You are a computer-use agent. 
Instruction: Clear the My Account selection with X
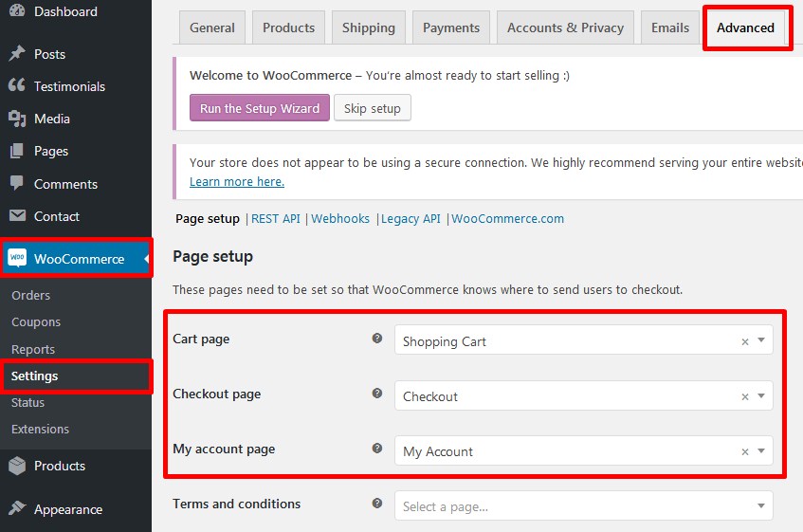coord(745,451)
